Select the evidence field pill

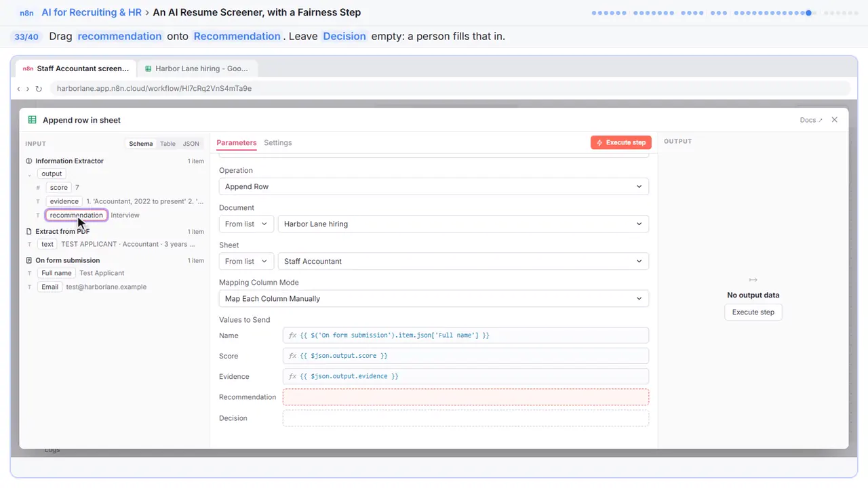64,201
